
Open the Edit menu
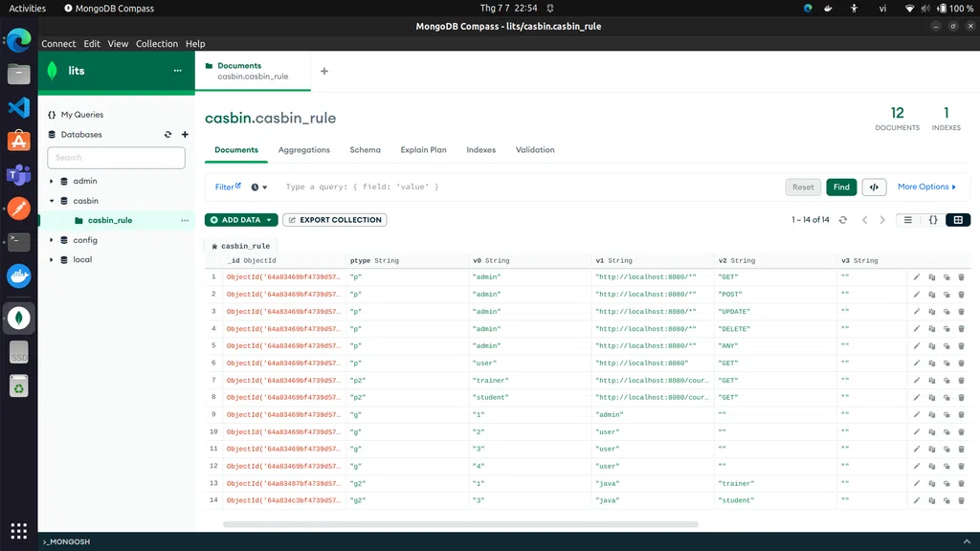click(92, 44)
